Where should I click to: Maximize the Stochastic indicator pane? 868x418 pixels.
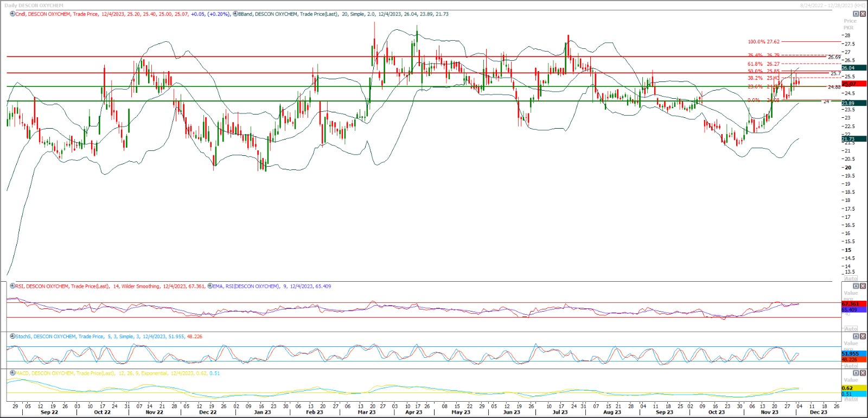click(x=856, y=337)
